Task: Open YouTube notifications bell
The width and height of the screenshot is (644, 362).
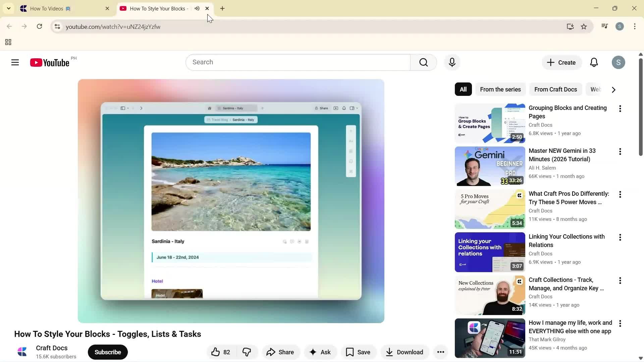Action: pos(594,62)
